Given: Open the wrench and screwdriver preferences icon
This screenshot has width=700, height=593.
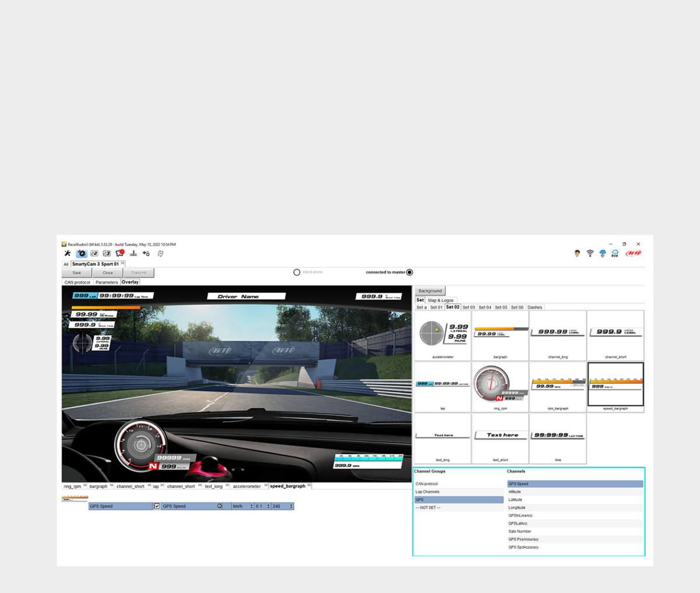Looking at the screenshot, I should pyautogui.click(x=68, y=253).
